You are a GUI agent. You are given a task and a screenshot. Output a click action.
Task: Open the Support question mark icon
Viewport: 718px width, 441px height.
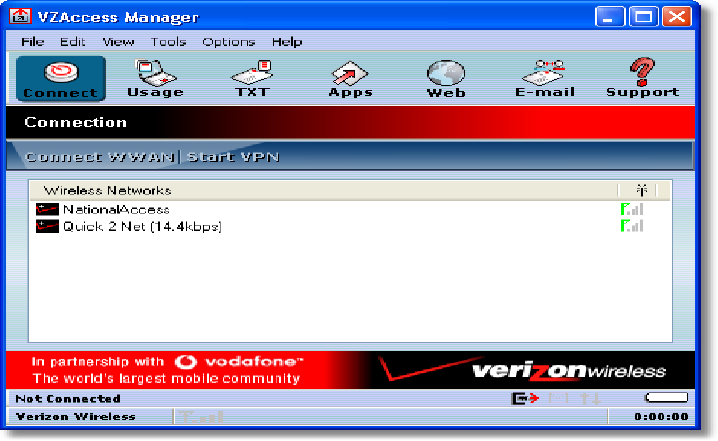[642, 78]
